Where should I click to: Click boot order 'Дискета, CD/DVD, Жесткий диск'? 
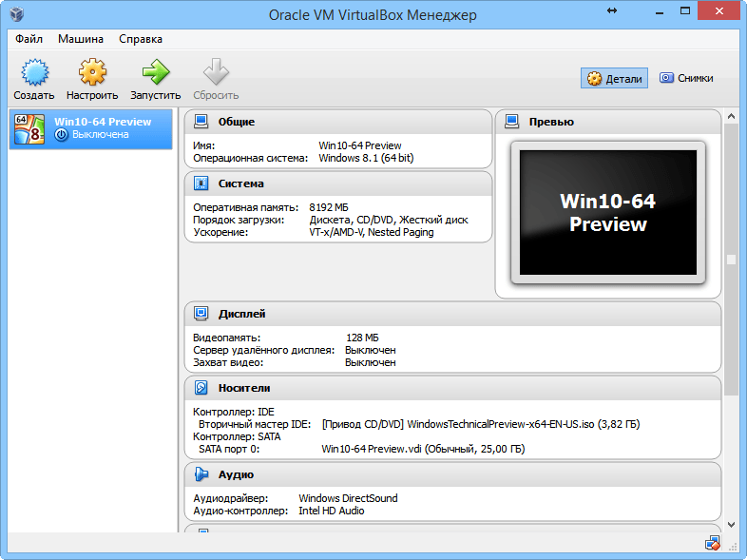[x=389, y=220]
